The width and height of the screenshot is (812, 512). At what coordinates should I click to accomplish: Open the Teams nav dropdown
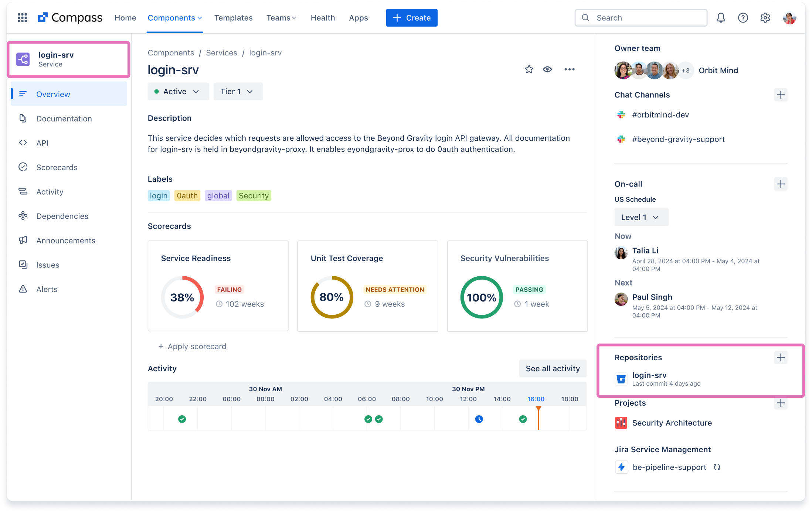click(x=281, y=18)
